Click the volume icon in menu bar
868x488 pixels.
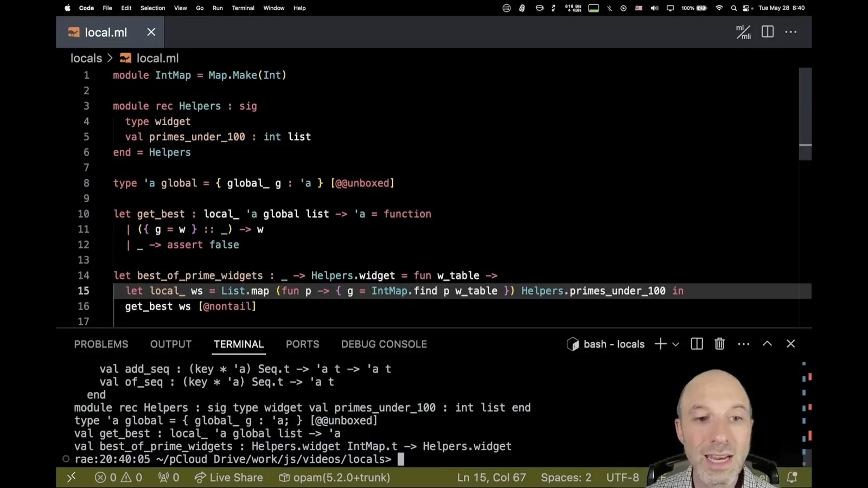pyautogui.click(x=655, y=8)
